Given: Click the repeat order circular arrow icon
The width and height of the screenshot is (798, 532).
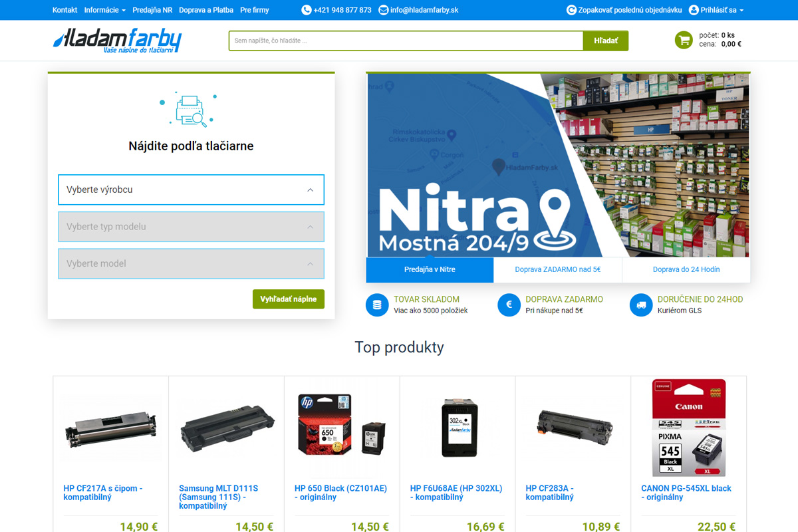Looking at the screenshot, I should click(x=571, y=10).
